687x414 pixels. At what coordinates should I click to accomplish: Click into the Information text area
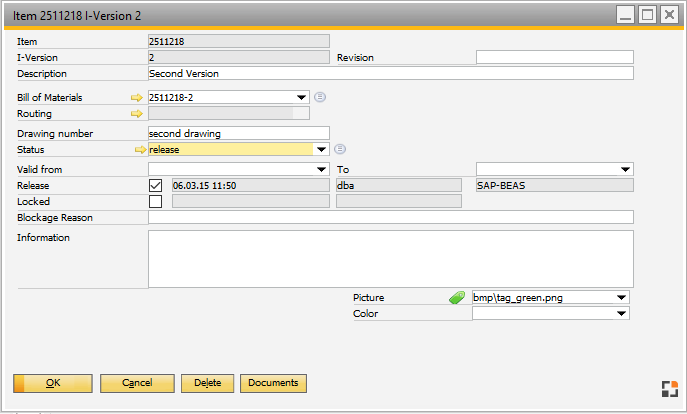click(390, 259)
